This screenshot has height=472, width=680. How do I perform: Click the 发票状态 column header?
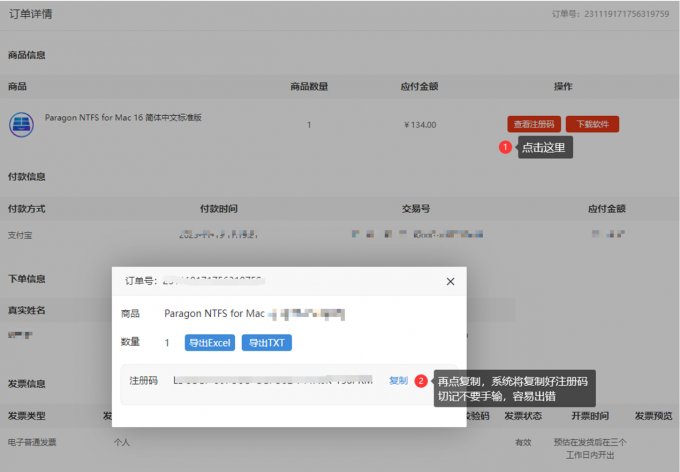click(523, 416)
